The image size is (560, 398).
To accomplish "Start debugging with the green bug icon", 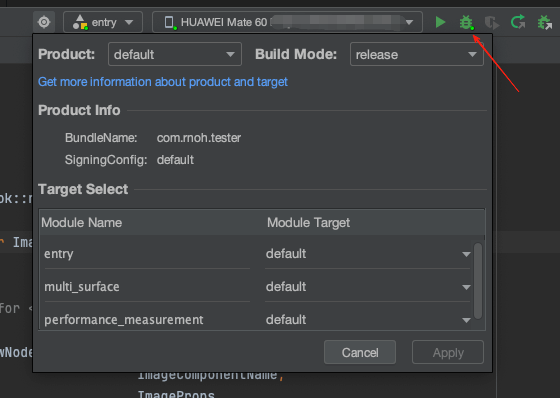I will 466,23.
